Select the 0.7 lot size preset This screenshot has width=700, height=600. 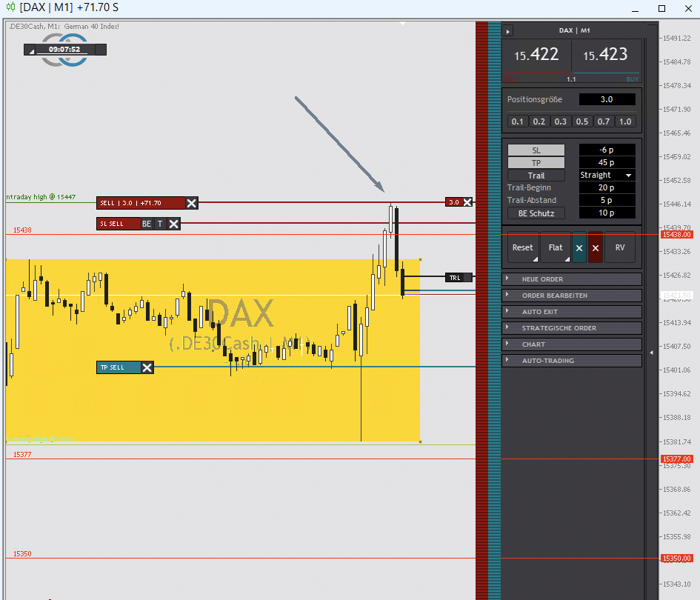click(x=603, y=121)
